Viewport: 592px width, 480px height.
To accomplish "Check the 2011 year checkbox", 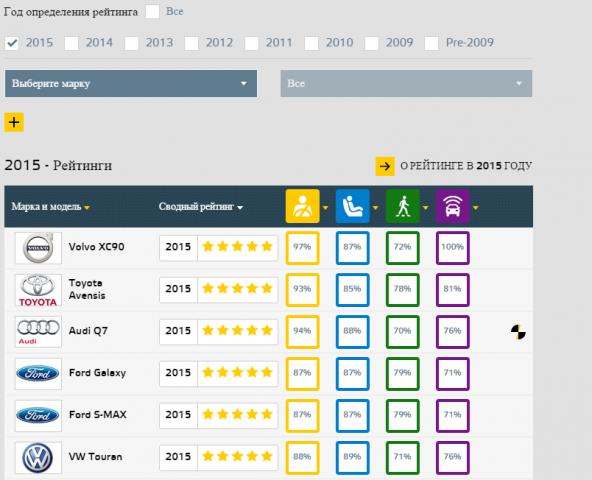I will point(251,43).
